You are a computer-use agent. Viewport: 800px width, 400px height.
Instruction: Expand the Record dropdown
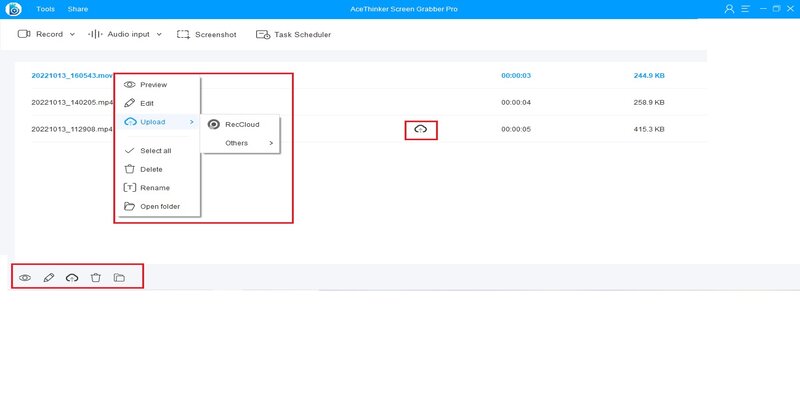[46, 34]
